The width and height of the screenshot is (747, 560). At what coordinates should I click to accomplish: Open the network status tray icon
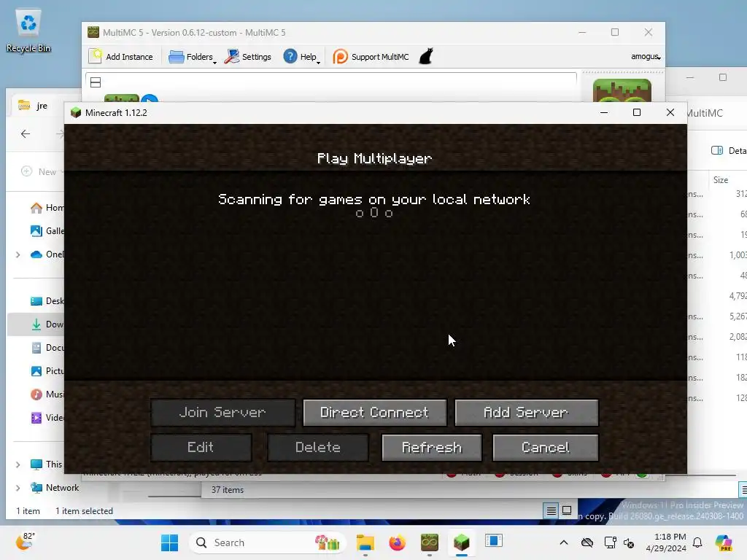pos(611,542)
